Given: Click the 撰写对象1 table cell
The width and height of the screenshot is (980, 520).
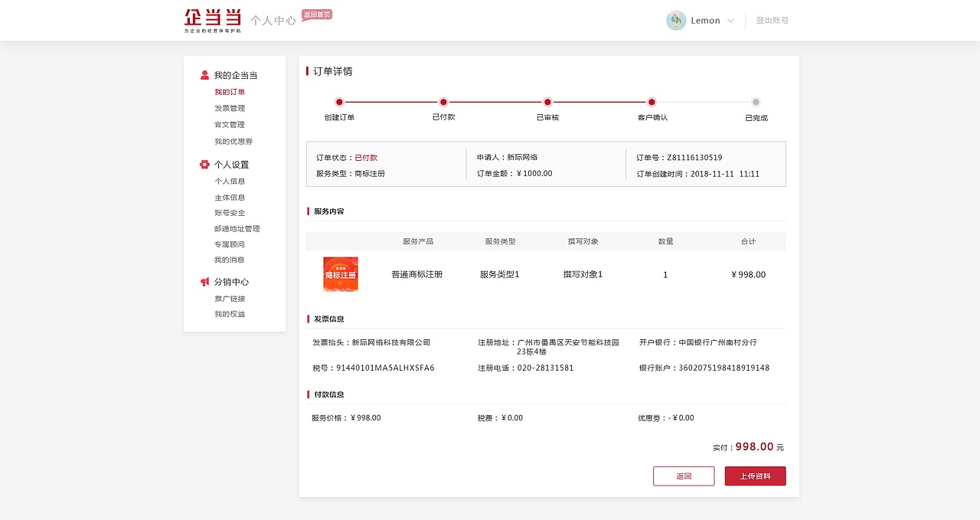Looking at the screenshot, I should (583, 274).
